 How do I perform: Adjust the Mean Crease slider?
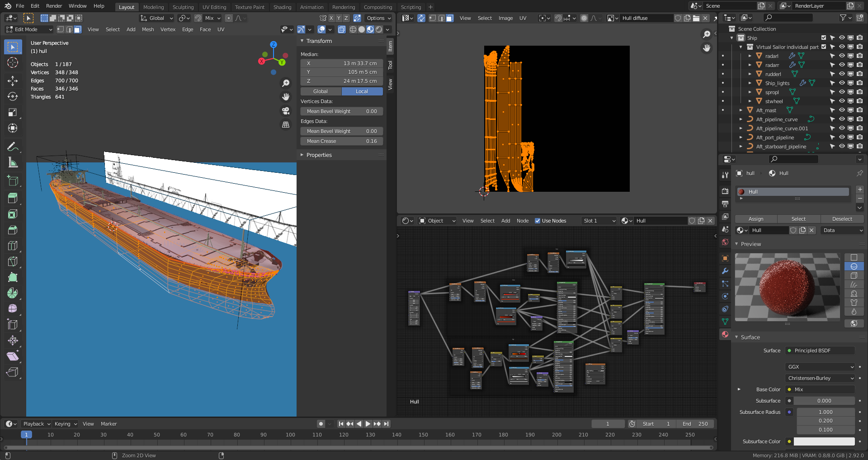coord(342,141)
